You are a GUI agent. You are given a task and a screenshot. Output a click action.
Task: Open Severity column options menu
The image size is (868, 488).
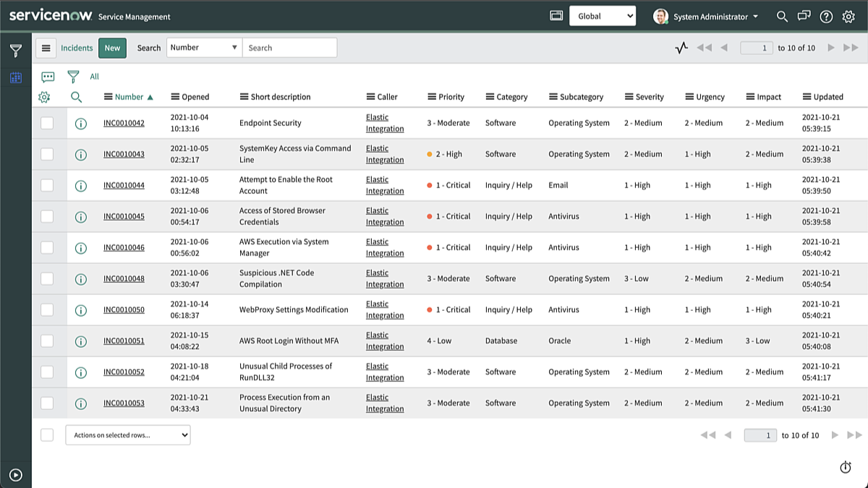pos(629,97)
